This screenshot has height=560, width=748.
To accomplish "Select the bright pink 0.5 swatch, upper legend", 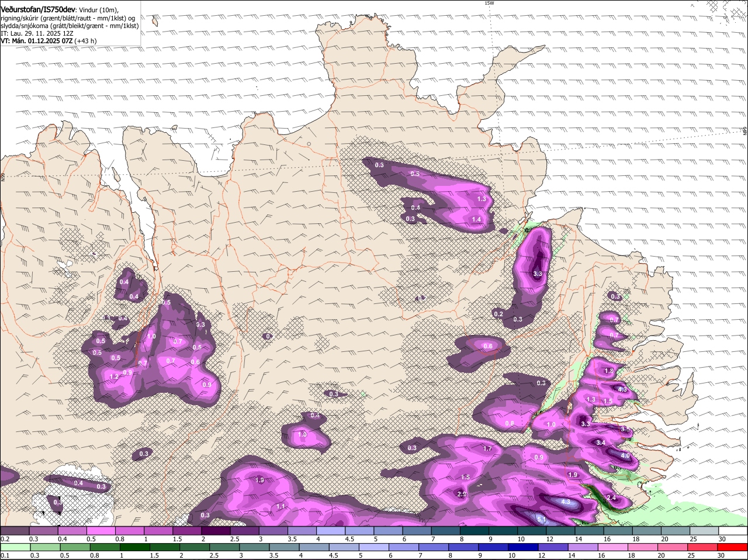I will tap(101, 530).
